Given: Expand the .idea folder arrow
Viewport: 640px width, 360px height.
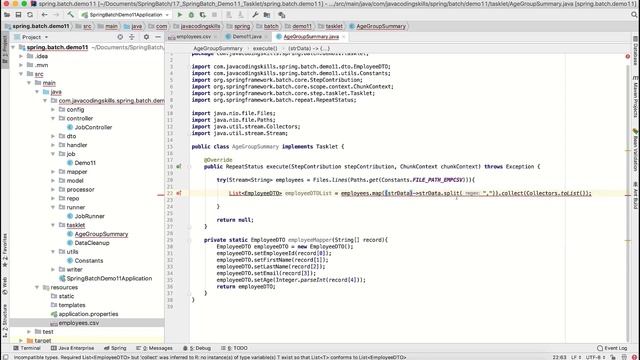Looking at the screenshot, I should [x=21, y=56].
